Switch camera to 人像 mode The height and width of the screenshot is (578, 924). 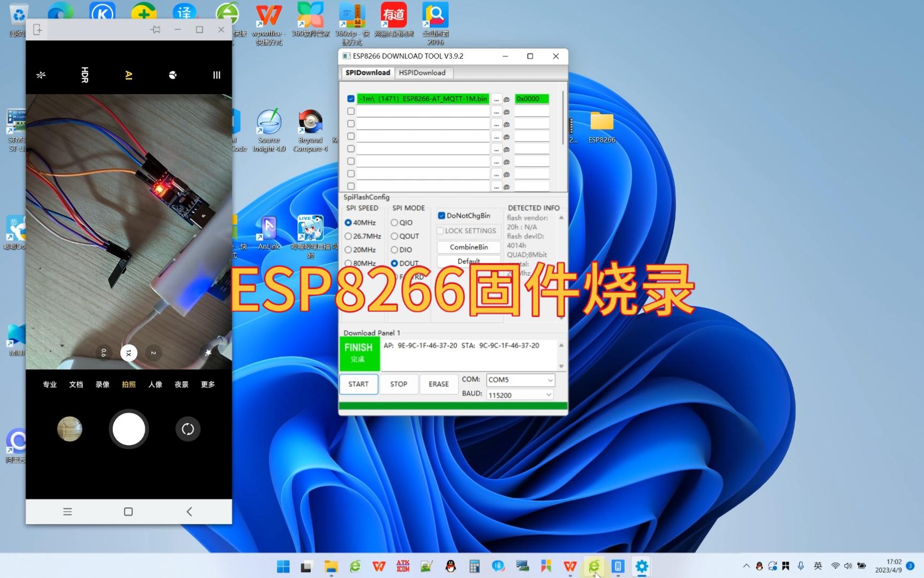[155, 384]
